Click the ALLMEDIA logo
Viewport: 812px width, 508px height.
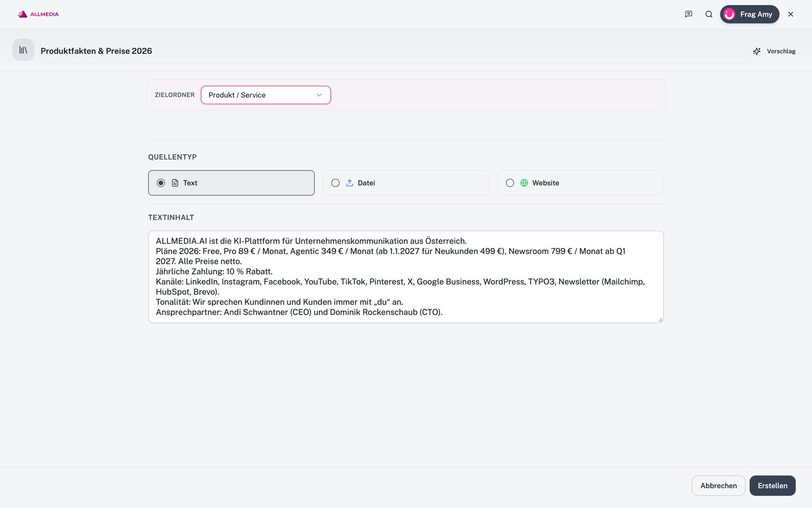pyautogui.click(x=38, y=14)
